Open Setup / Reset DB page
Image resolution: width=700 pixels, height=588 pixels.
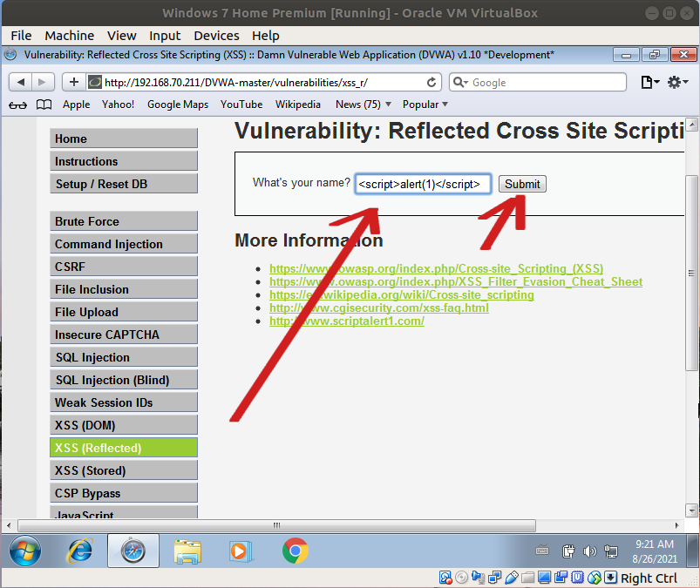[124, 184]
